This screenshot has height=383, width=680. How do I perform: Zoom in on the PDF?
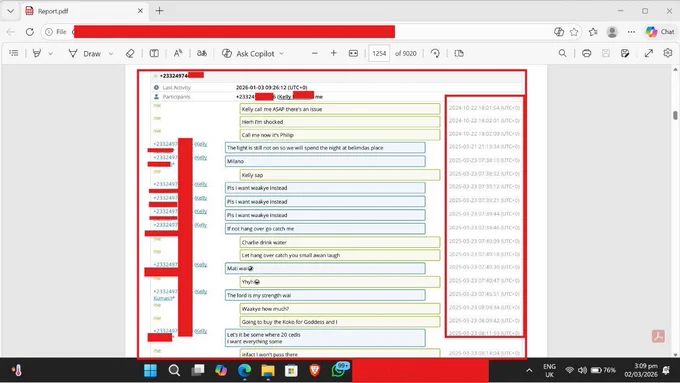point(333,53)
